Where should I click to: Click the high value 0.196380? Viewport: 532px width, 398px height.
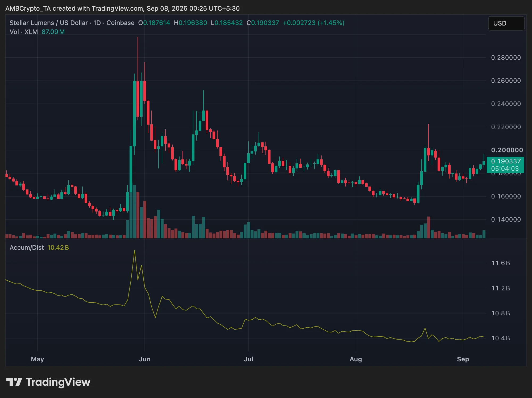pos(193,23)
